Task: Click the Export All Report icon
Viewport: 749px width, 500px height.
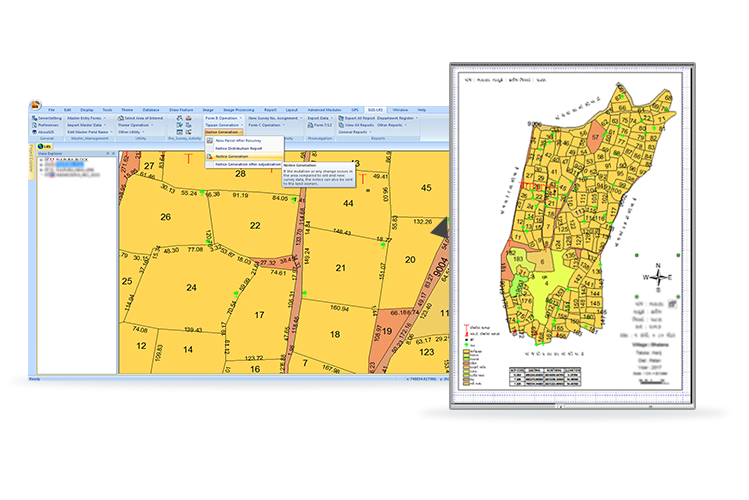Action: click(x=341, y=118)
